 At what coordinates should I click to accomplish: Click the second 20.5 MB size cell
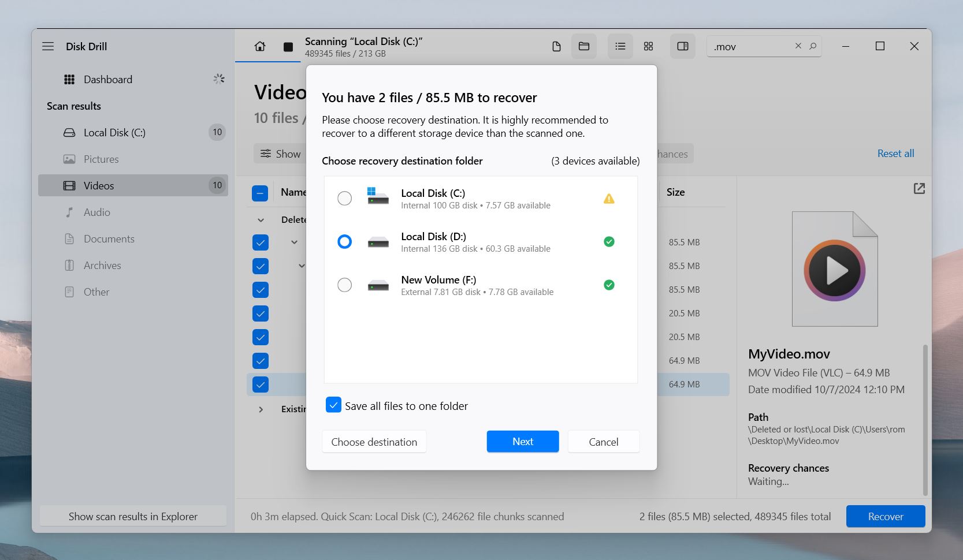(x=684, y=337)
